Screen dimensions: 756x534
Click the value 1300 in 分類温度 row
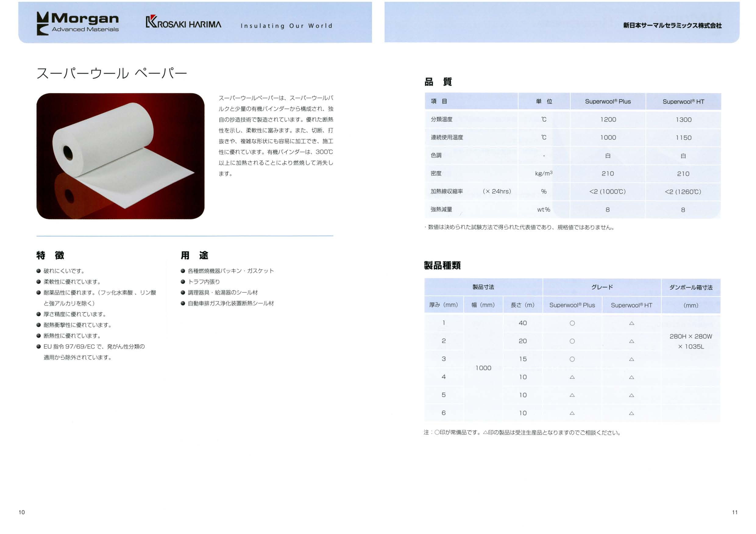coord(683,120)
